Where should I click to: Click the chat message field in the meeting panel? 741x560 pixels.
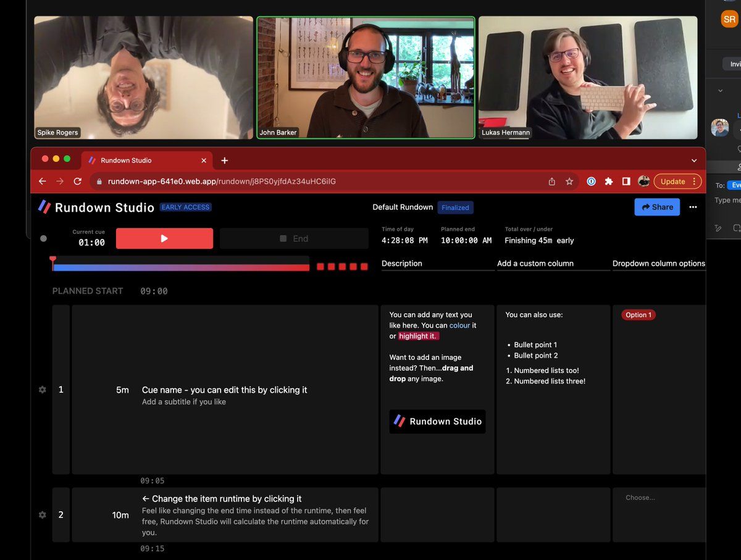tap(727, 200)
